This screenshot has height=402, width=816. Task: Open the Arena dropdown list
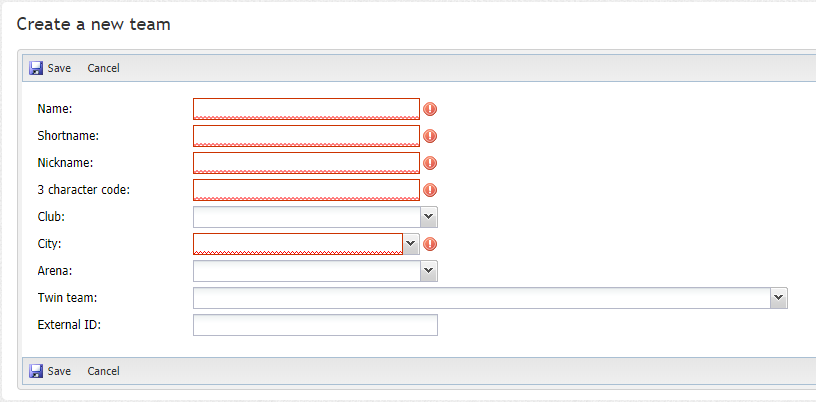pyautogui.click(x=428, y=271)
